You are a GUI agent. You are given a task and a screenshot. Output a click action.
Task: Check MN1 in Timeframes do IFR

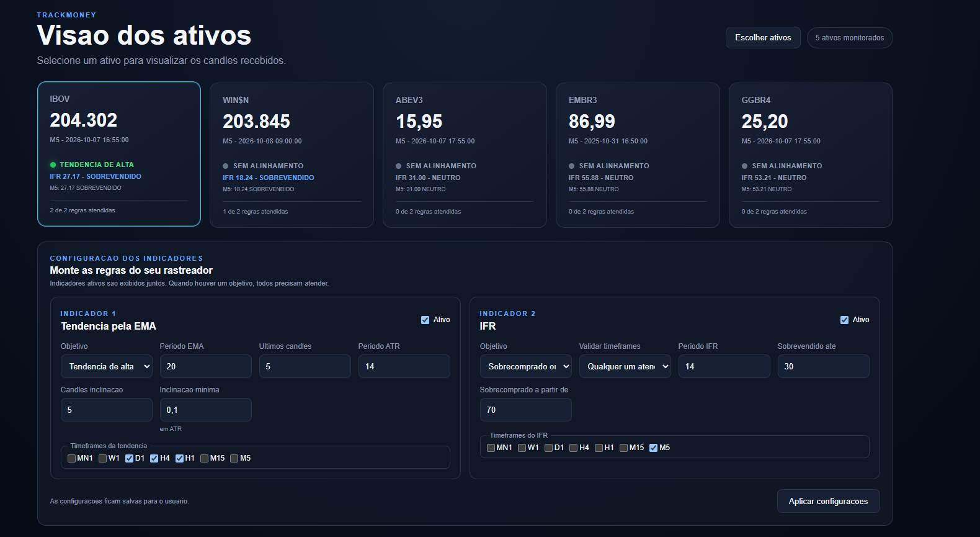[491, 448]
